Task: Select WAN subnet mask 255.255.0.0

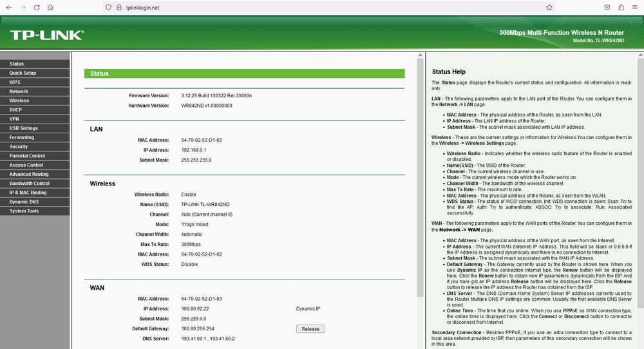Action: pyautogui.click(x=193, y=319)
